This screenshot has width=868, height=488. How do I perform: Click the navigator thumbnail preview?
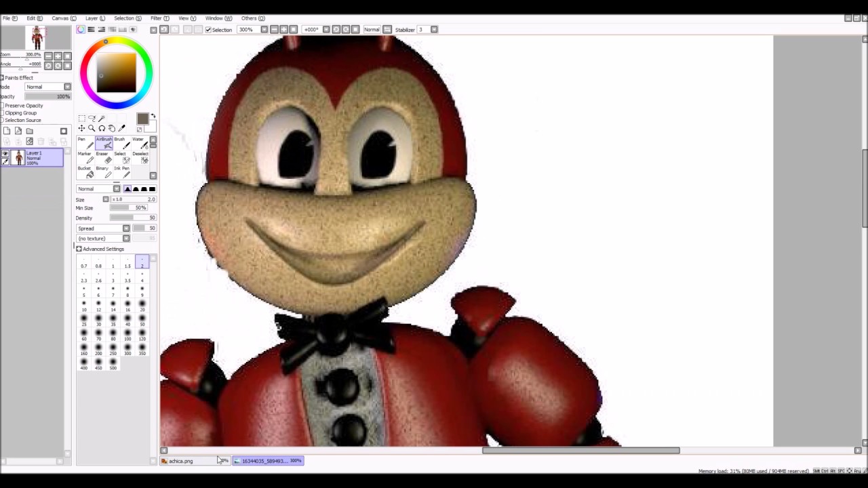pos(37,38)
